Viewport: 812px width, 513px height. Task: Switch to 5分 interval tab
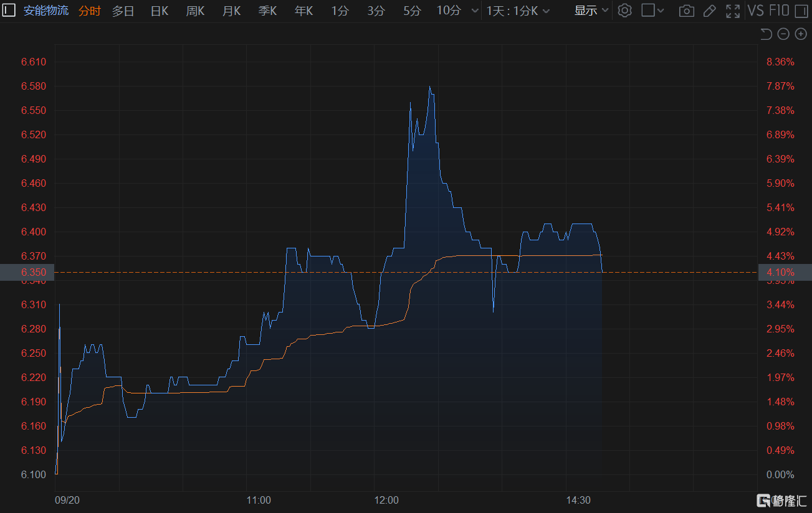tap(412, 11)
